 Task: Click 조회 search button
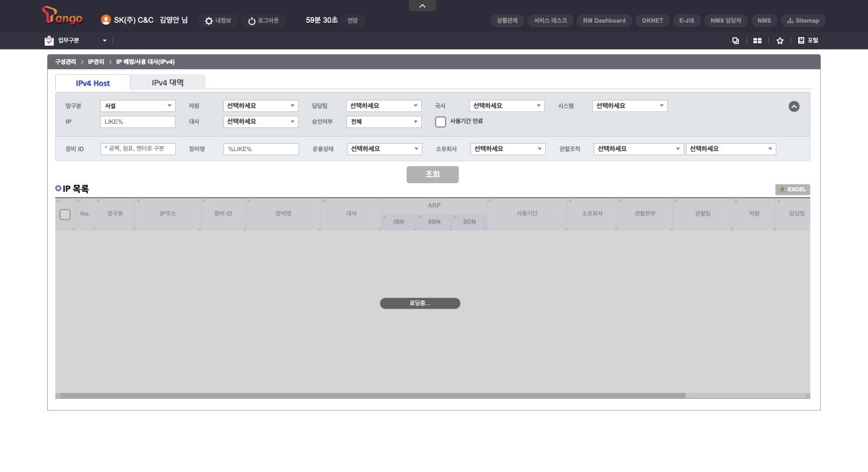432,174
